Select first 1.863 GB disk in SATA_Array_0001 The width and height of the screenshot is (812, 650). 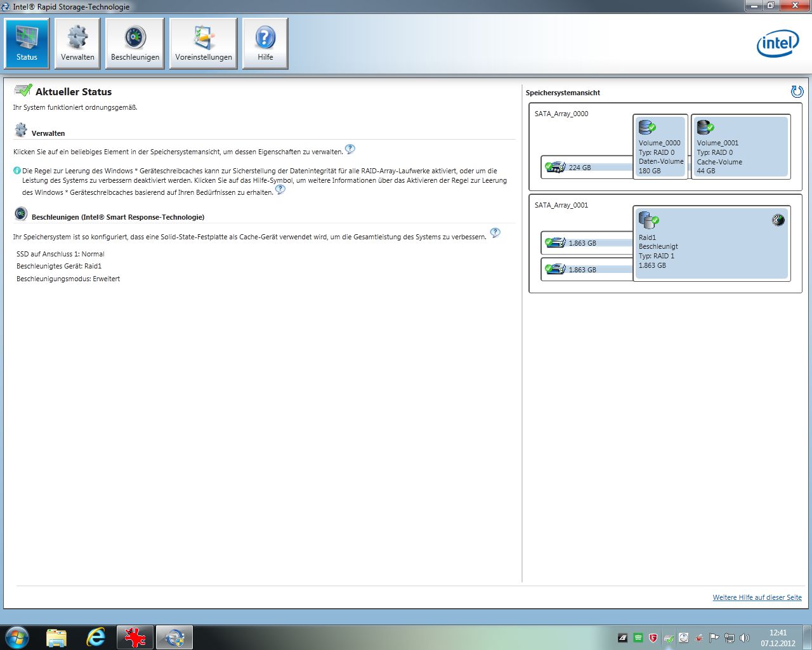[587, 243]
